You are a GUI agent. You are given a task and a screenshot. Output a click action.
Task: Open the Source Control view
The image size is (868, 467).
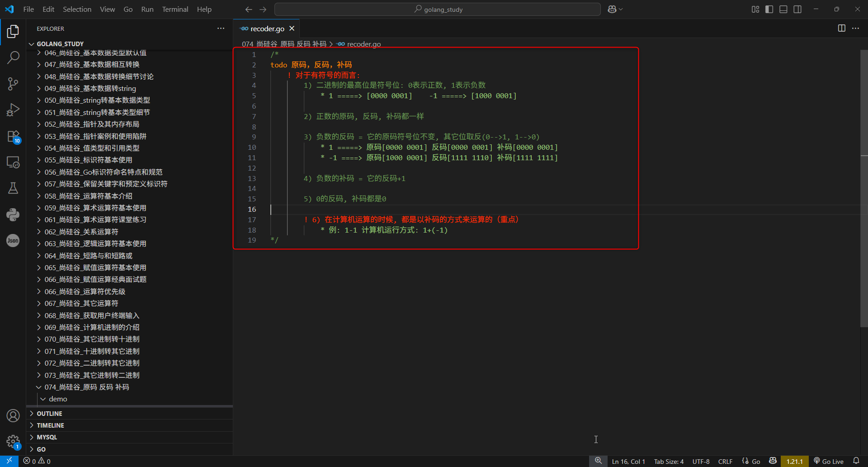13,84
